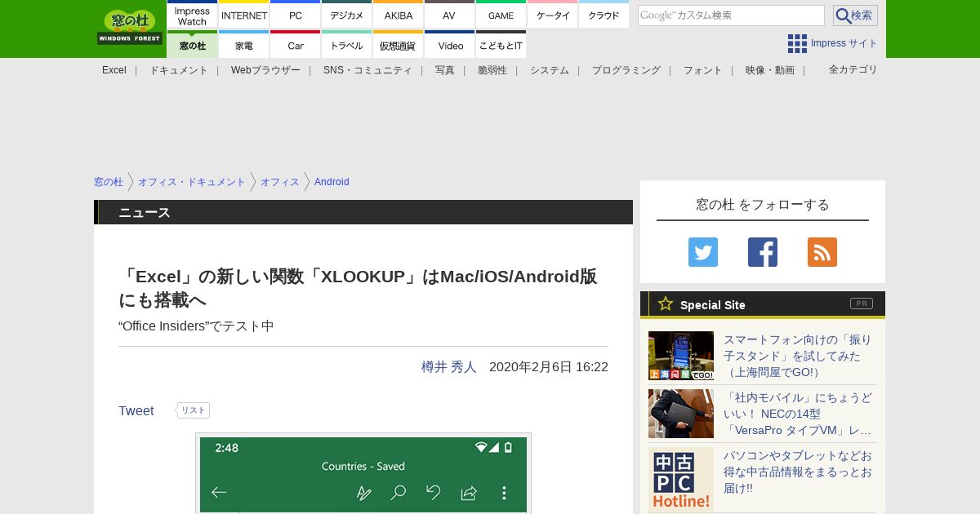Go to the Excel category

coord(114,70)
